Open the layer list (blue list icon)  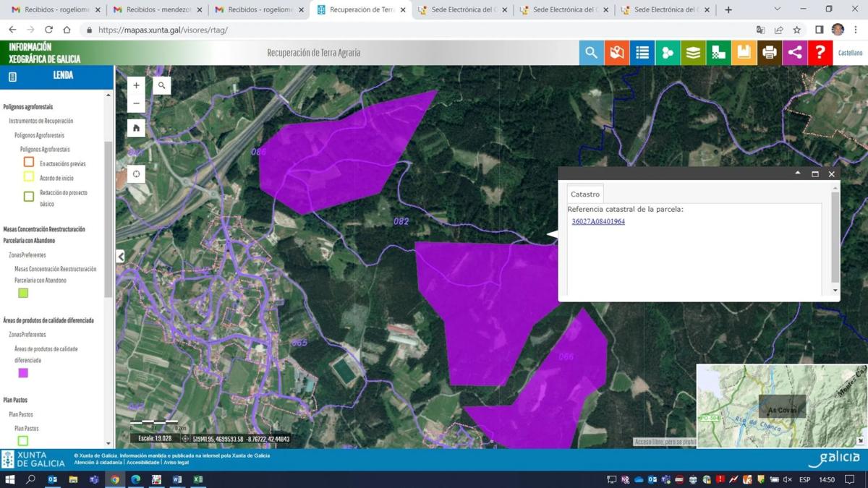[x=642, y=53]
